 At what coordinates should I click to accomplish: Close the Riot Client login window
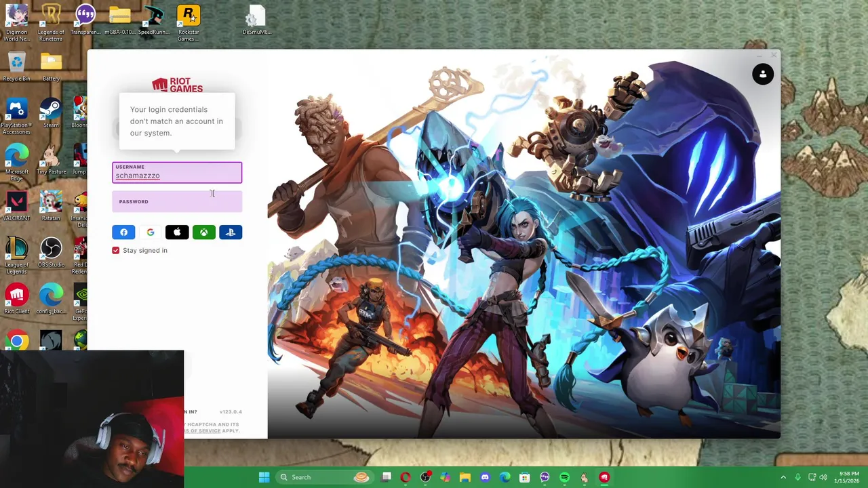point(774,56)
